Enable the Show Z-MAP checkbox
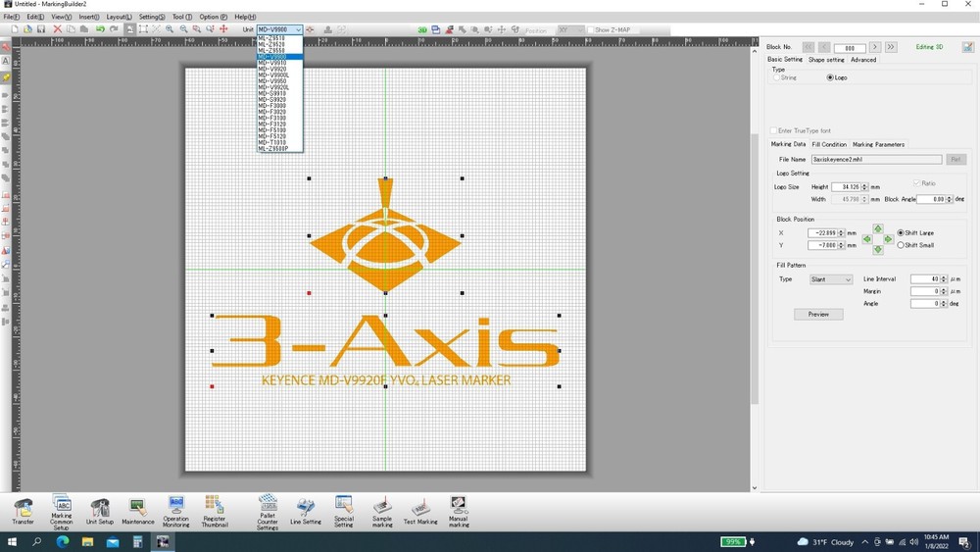This screenshot has height=552, width=980. [591, 30]
